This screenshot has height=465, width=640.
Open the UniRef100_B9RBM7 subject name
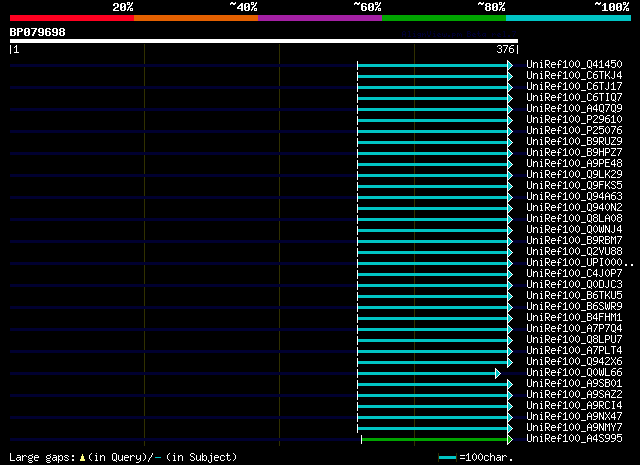[574, 241]
